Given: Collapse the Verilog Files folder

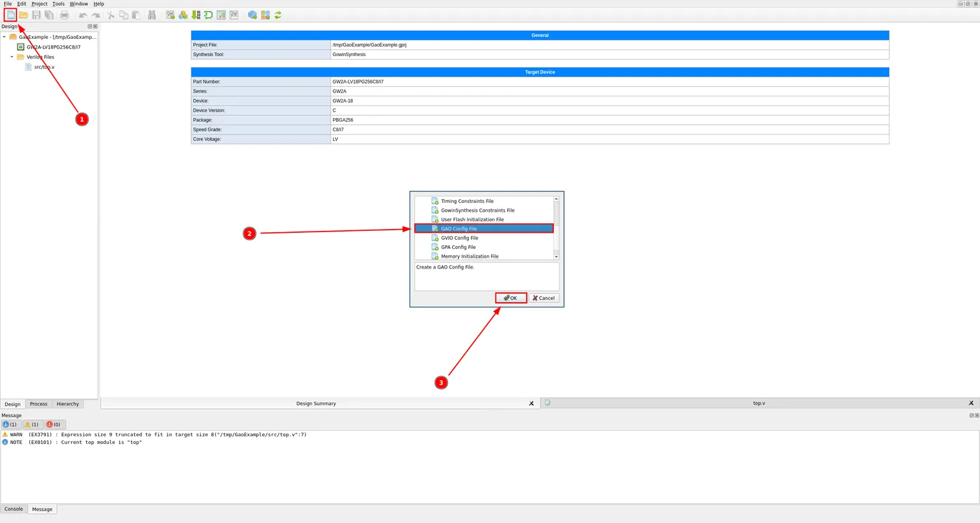Looking at the screenshot, I should click(x=12, y=57).
